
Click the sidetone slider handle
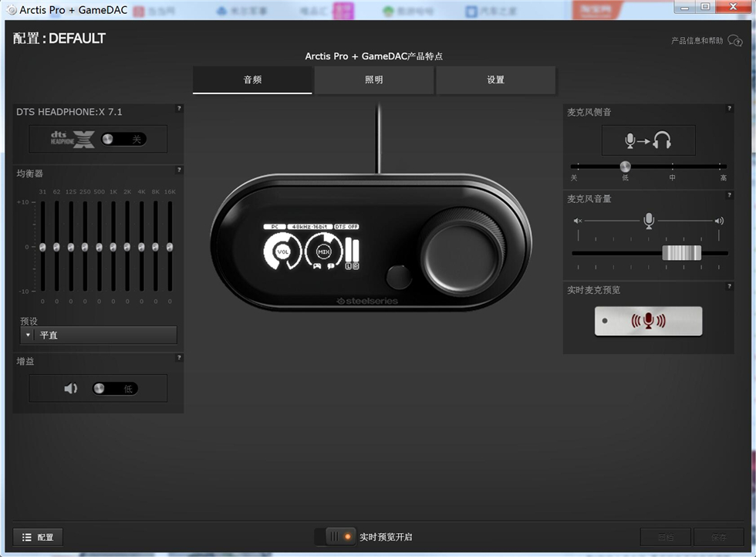(625, 167)
